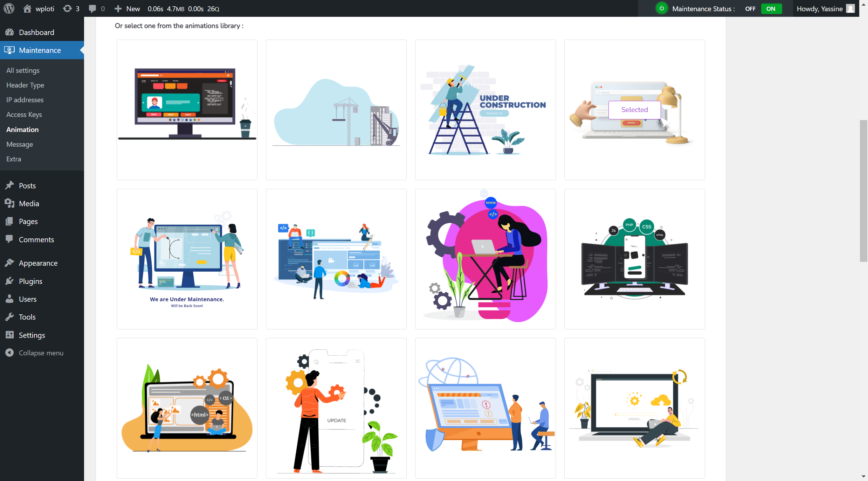Image resolution: width=868 pixels, height=481 pixels.
Task: Turn maintenance status ON
Action: coord(771,9)
